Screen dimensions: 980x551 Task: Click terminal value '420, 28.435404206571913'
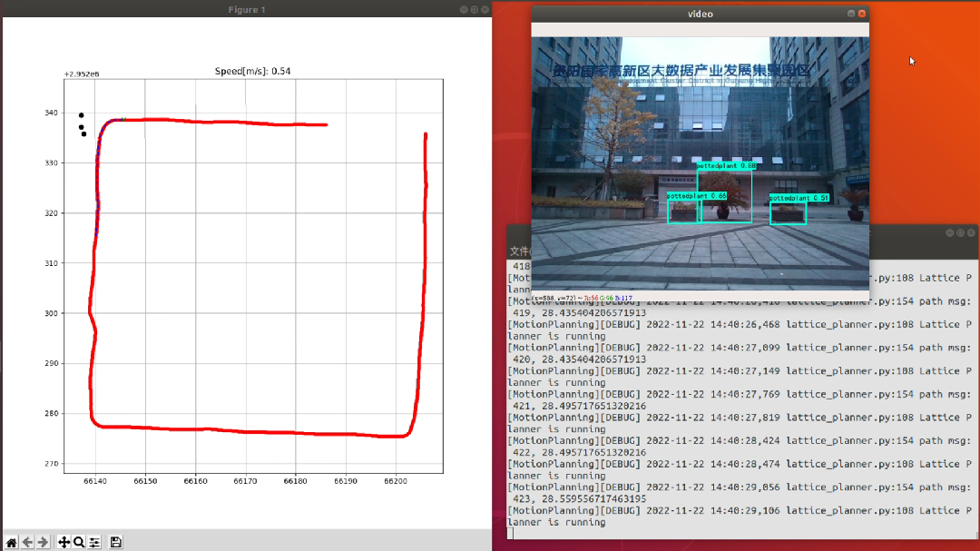pyautogui.click(x=579, y=359)
